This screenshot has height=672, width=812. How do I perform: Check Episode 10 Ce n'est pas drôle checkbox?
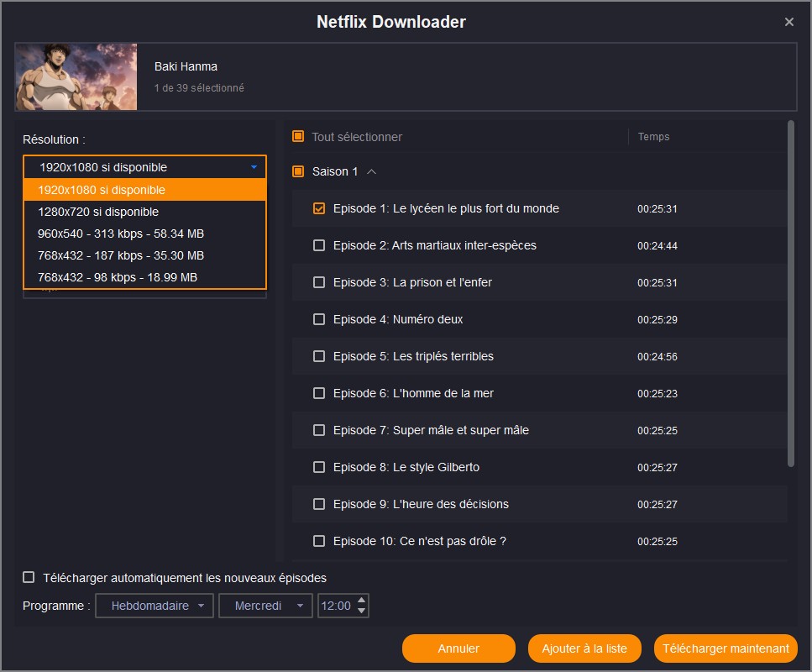(x=319, y=541)
